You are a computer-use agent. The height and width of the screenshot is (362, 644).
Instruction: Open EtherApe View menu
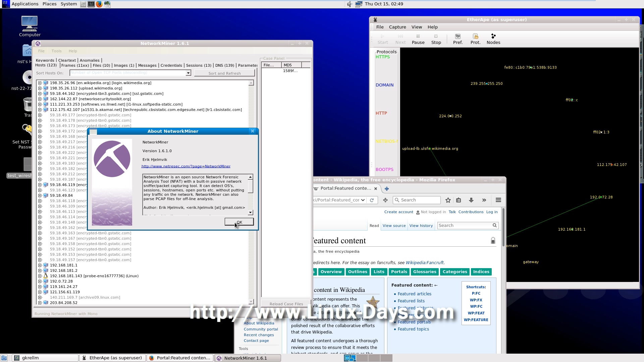tap(417, 27)
